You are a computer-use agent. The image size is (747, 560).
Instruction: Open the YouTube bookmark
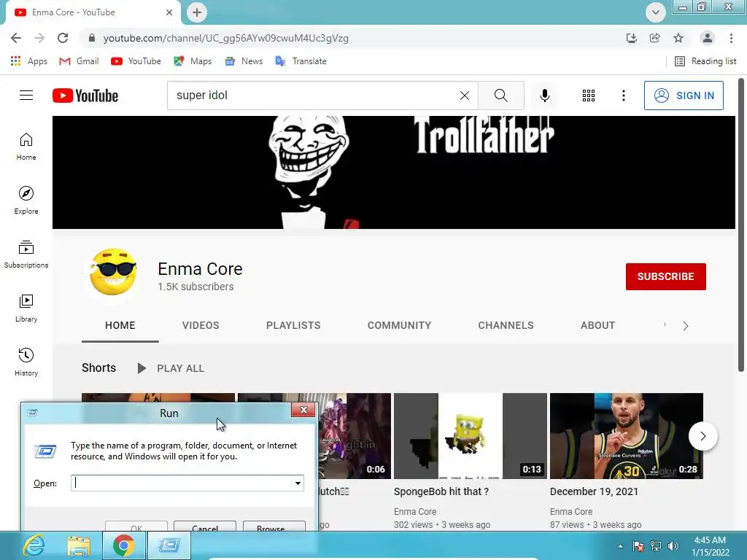coord(136,61)
